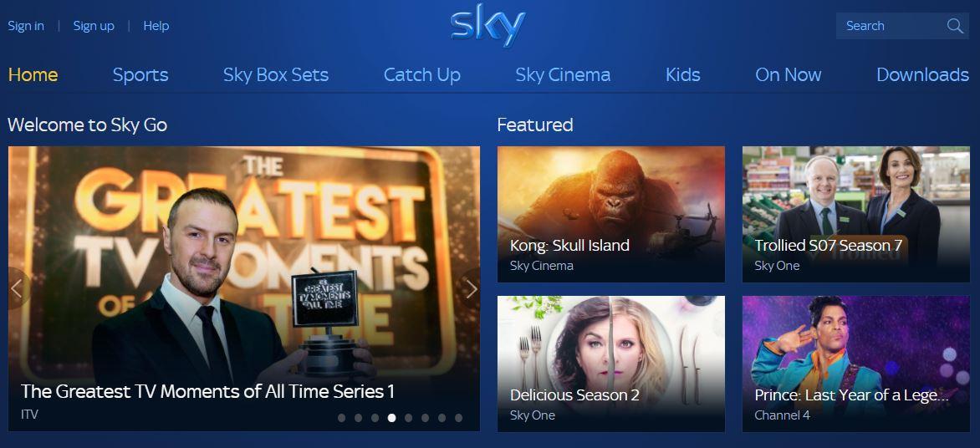Select the last carousel dot
Image resolution: width=980 pixels, height=448 pixels.
coord(459,418)
